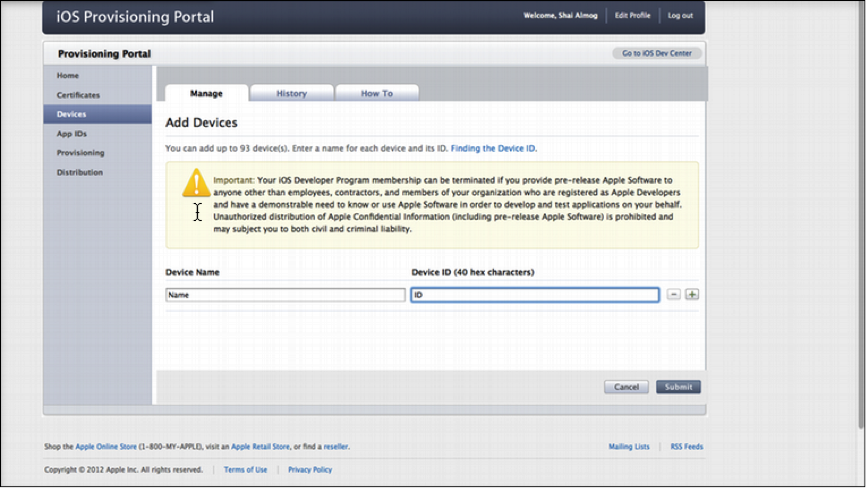Image resolution: width=866 pixels, height=488 pixels.
Task: Focus the Device ID text field
Action: pyautogui.click(x=535, y=295)
